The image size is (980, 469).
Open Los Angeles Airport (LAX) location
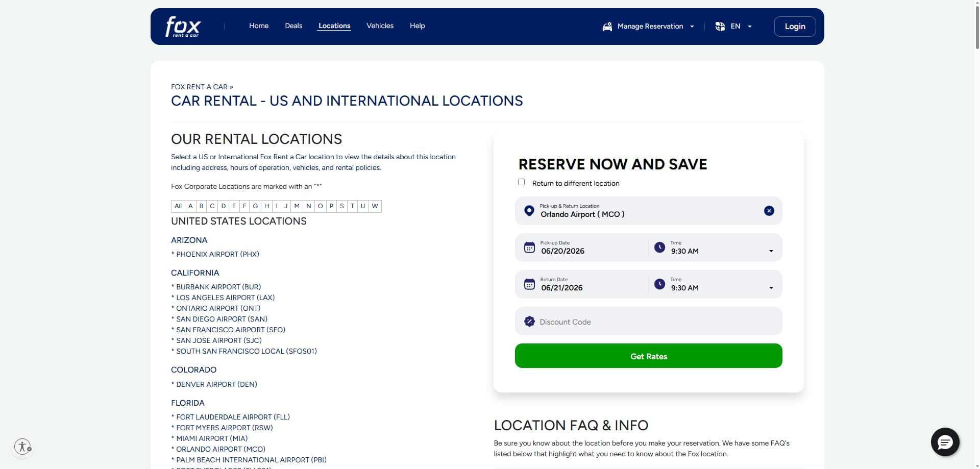(225, 298)
